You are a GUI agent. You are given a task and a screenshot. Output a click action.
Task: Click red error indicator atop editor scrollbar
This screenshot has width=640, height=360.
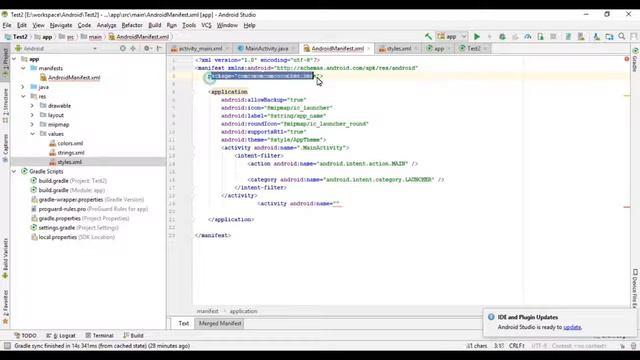[x=627, y=59]
